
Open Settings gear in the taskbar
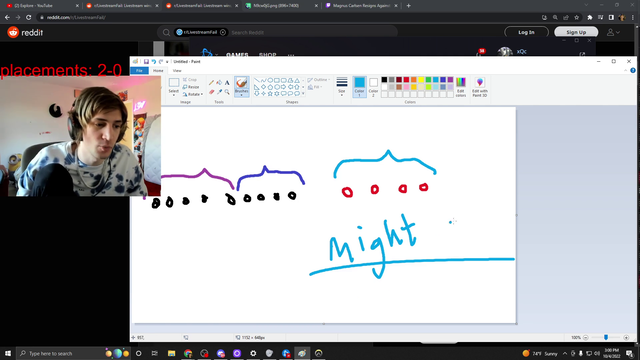click(x=253, y=353)
